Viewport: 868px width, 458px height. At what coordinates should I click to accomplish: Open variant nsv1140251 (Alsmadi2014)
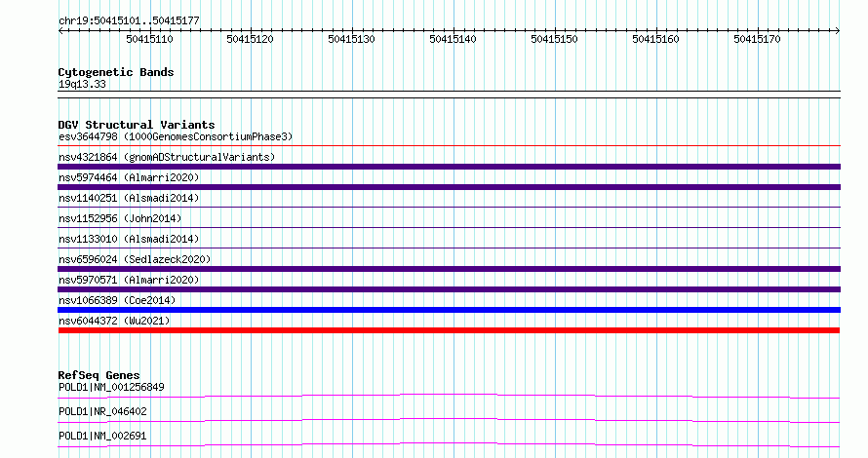tap(129, 198)
